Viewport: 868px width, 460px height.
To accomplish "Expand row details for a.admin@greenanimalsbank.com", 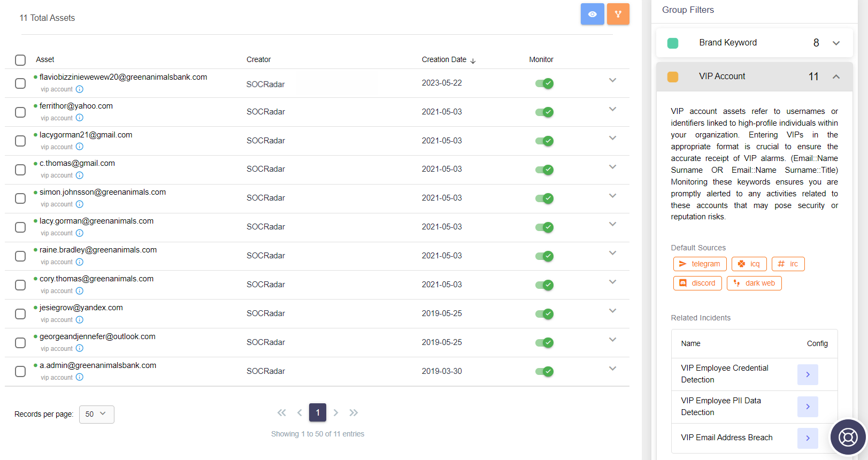I will coord(613,369).
